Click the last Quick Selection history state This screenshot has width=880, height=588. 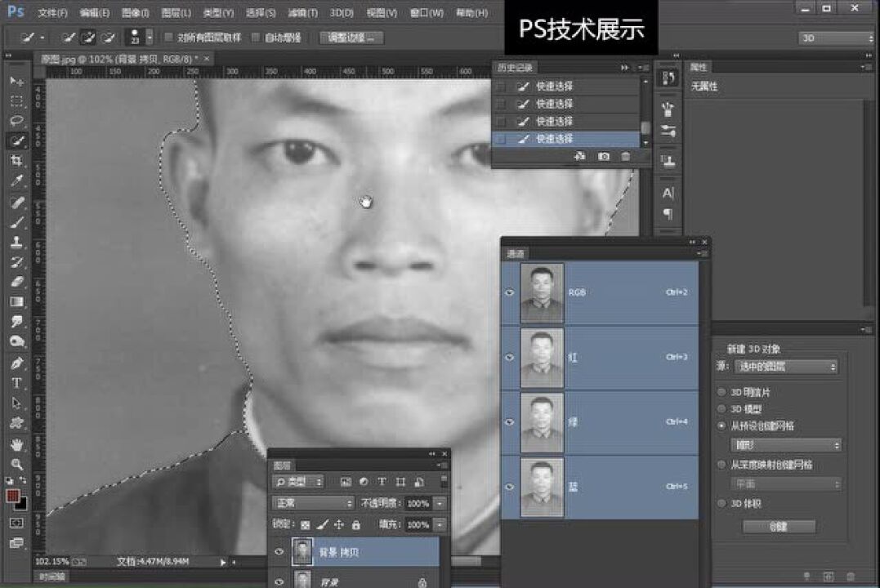pyautogui.click(x=565, y=139)
